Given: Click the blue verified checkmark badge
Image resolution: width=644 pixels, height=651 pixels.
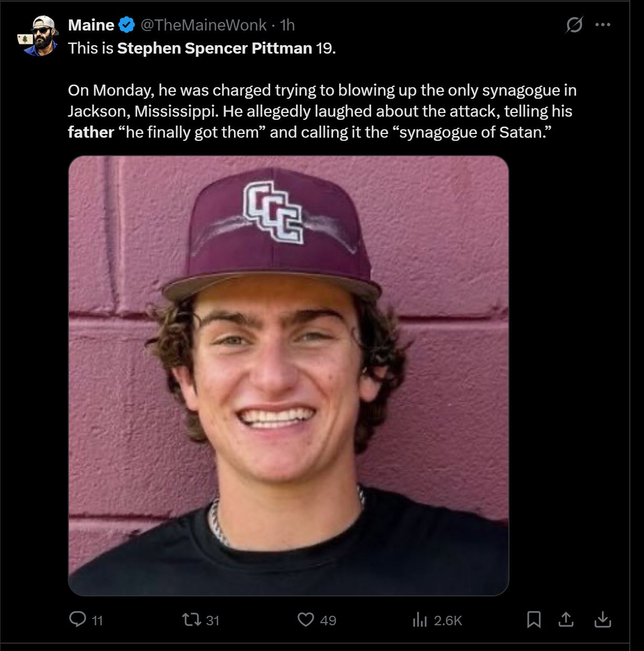Looking at the screenshot, I should (x=127, y=25).
